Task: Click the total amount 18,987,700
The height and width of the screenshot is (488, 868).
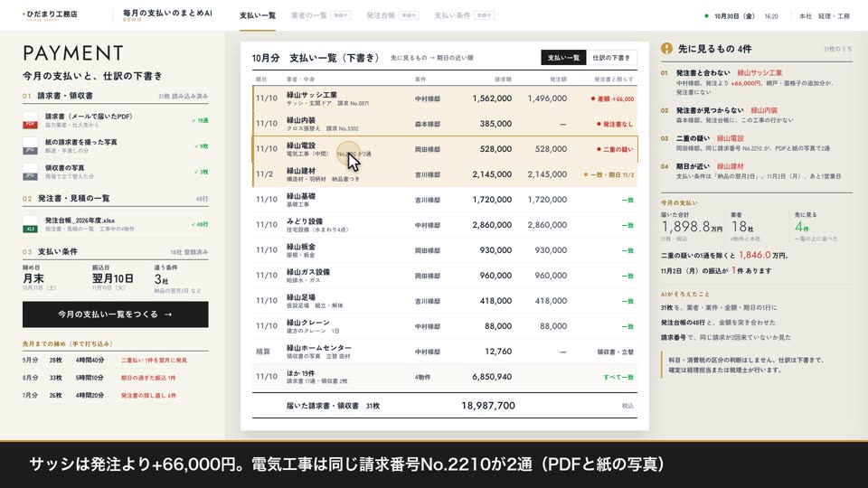Action: [487, 406]
